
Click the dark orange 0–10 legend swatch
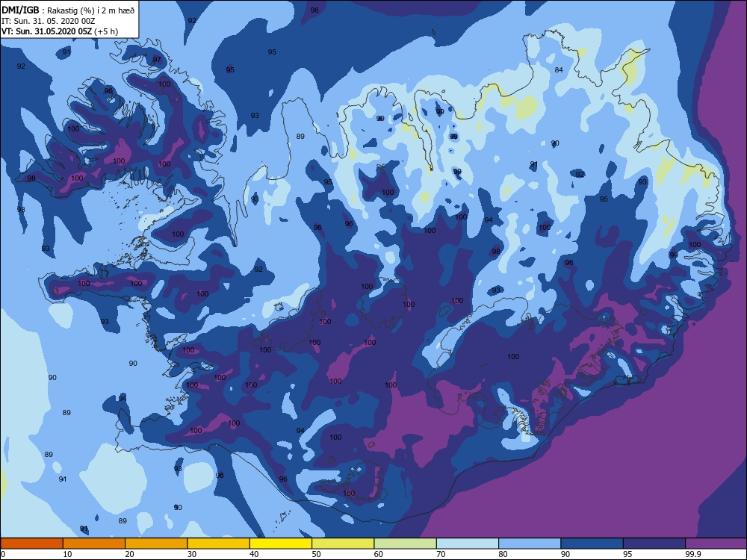[x=32, y=544]
